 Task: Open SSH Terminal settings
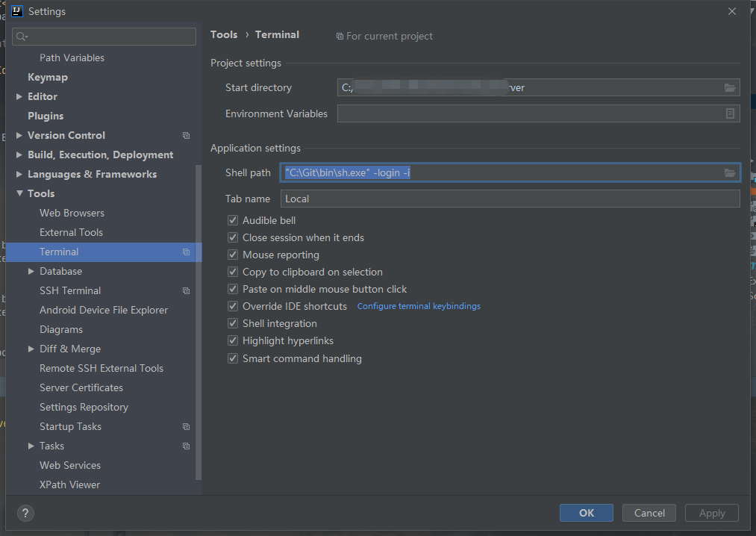pyautogui.click(x=70, y=291)
